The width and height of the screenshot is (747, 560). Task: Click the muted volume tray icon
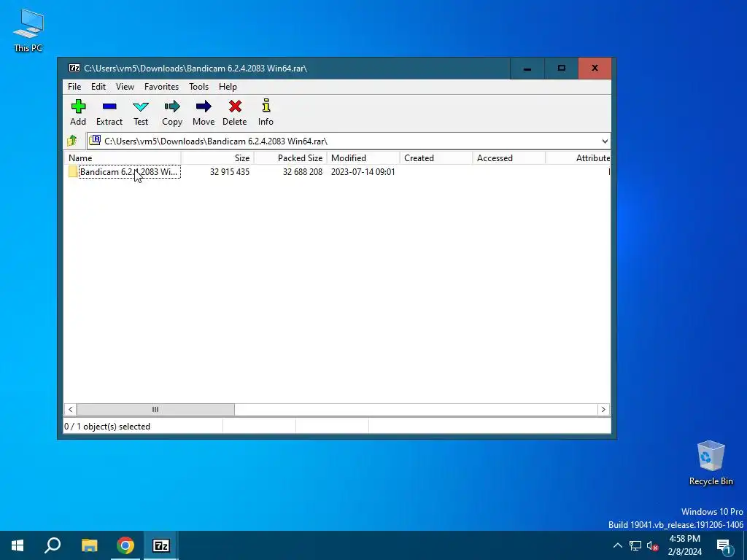(x=652, y=545)
